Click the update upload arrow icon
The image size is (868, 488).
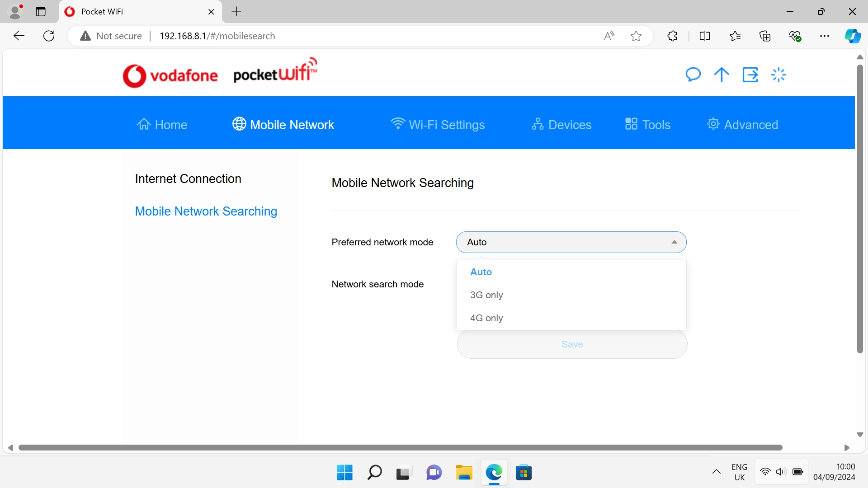721,75
